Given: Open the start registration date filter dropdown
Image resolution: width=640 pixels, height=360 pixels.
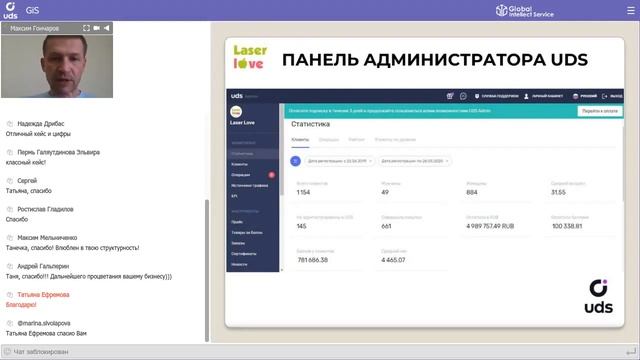Looking at the screenshot, I should point(340,161).
